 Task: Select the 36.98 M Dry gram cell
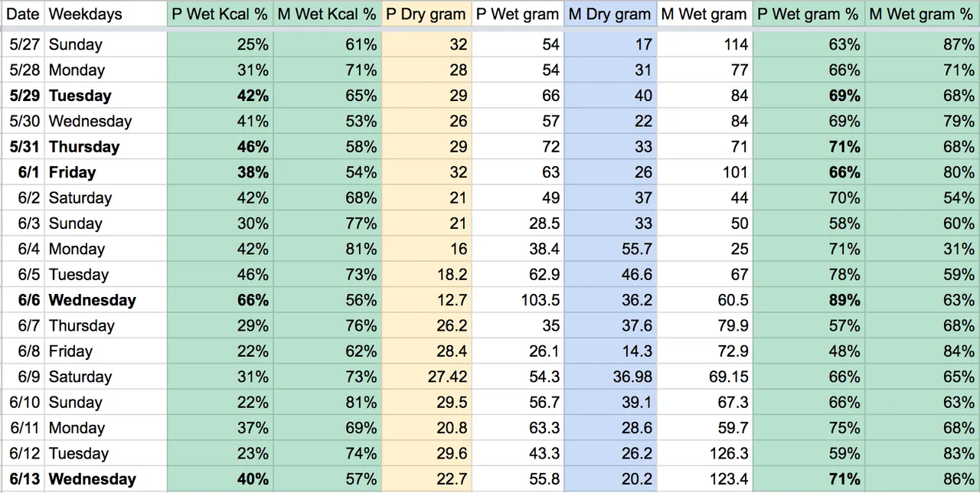coord(610,377)
